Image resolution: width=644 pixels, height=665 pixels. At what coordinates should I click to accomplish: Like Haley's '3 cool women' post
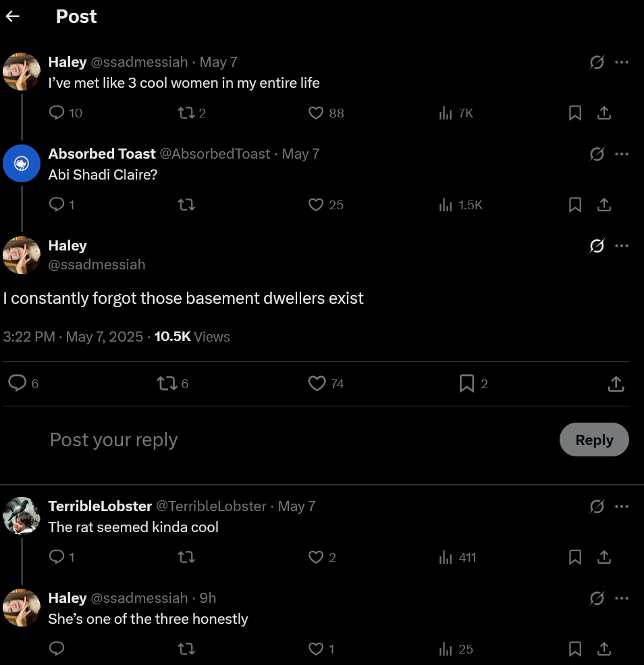tap(316, 113)
